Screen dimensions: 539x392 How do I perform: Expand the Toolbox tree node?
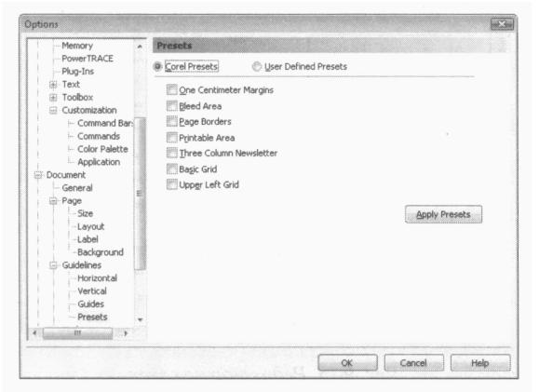(53, 98)
